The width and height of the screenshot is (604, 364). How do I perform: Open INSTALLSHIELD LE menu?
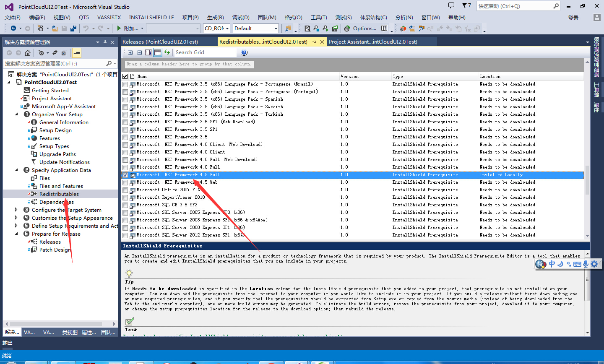[151, 17]
